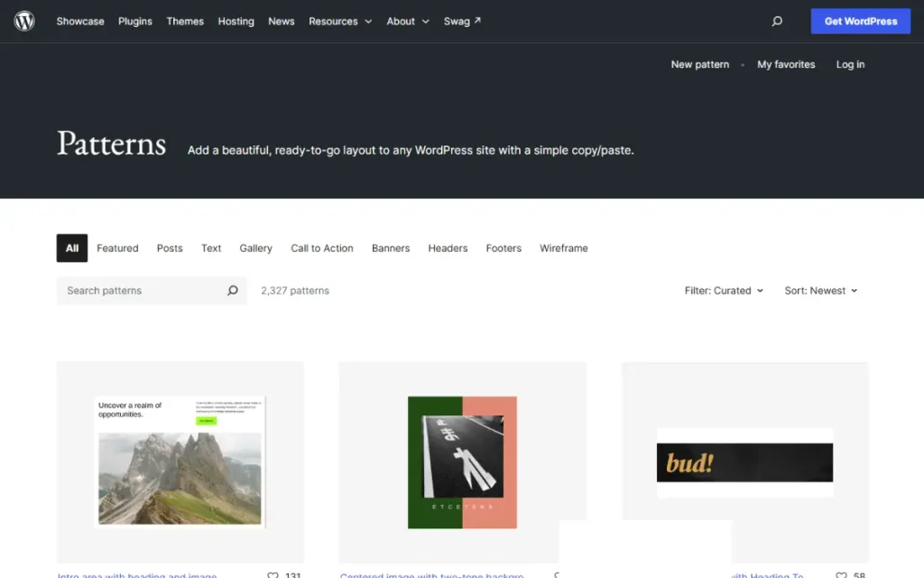Open the site search magnifier icon in header
Screen dimensions: 924x578
777,22
